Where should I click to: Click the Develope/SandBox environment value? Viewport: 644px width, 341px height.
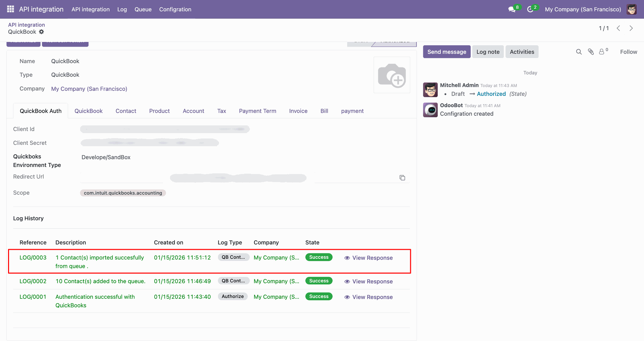(x=106, y=157)
